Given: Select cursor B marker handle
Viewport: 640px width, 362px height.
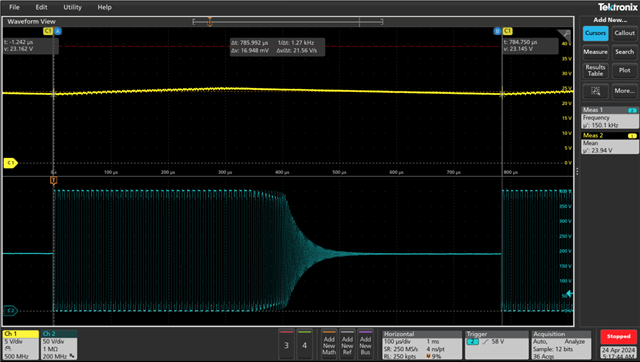Looking at the screenshot, I should pos(497,31).
